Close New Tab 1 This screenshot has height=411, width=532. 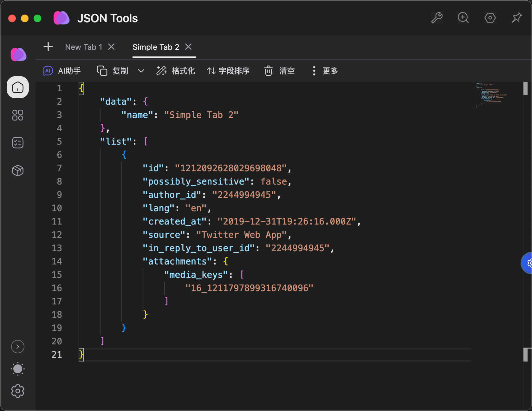(x=111, y=47)
